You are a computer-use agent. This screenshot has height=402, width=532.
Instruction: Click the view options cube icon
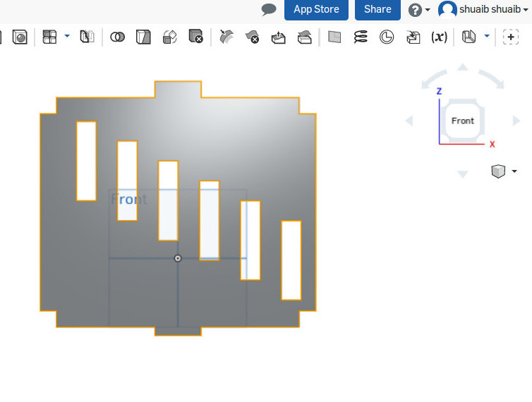point(498,171)
